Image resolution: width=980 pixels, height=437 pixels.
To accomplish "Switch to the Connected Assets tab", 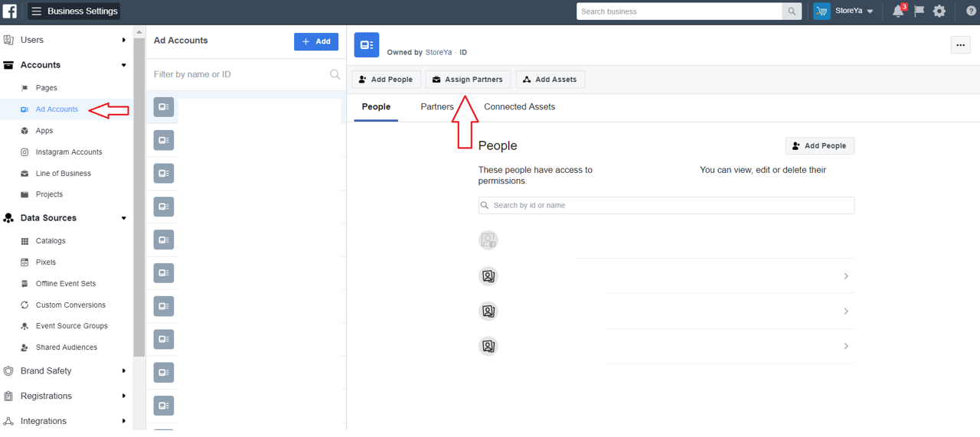I will coord(519,107).
